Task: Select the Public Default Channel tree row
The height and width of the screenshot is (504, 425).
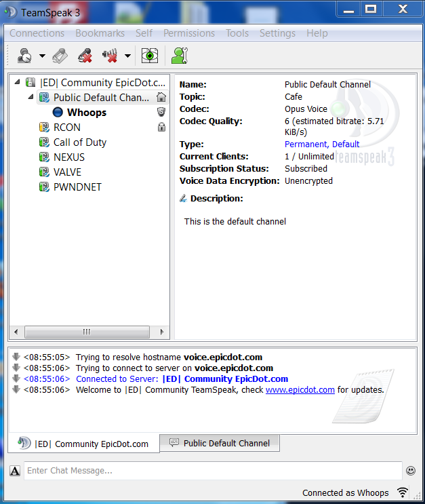Action: coord(102,98)
